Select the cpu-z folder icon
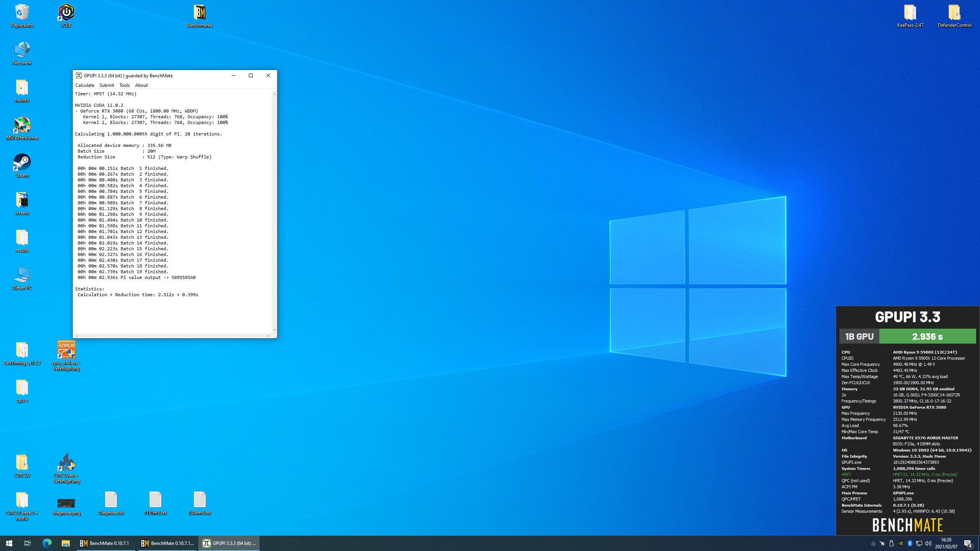Viewport: 980px width, 551px height. 22,390
